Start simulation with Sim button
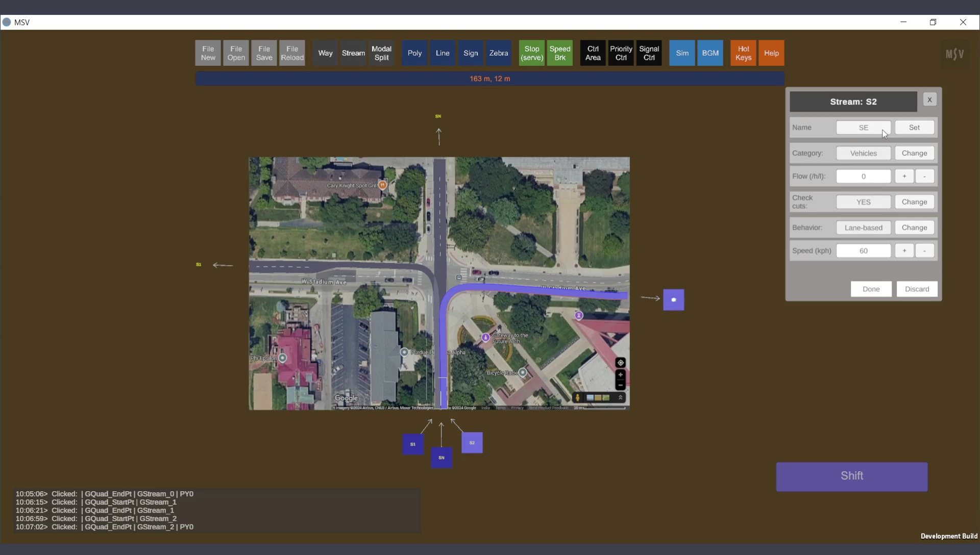Image resolution: width=980 pixels, height=555 pixels. [x=682, y=53]
